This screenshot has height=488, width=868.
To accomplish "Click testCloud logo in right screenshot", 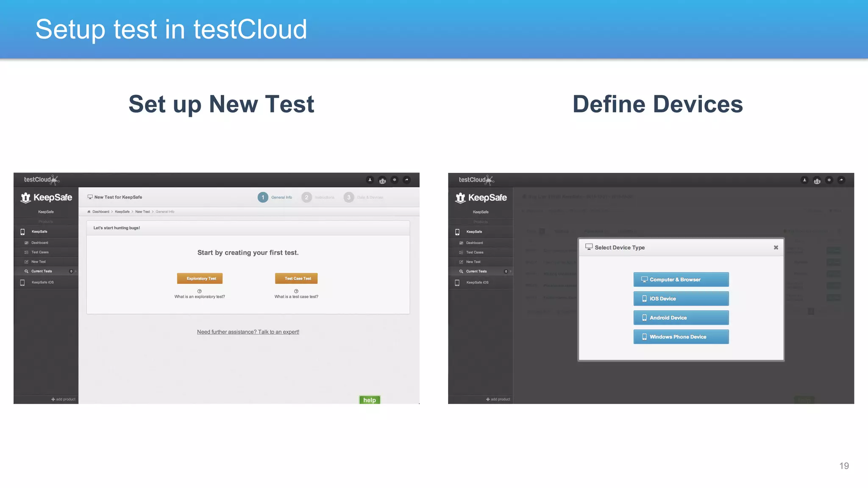I will coord(476,180).
